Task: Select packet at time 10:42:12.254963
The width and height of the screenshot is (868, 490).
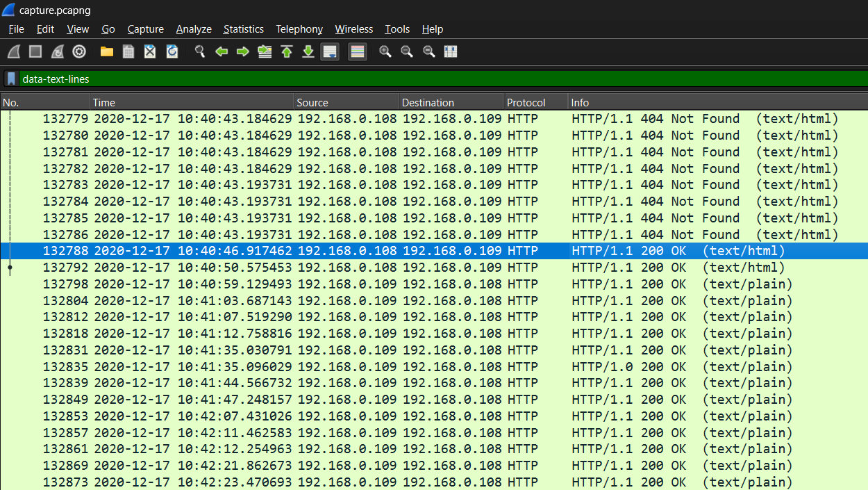Action: 434,449
